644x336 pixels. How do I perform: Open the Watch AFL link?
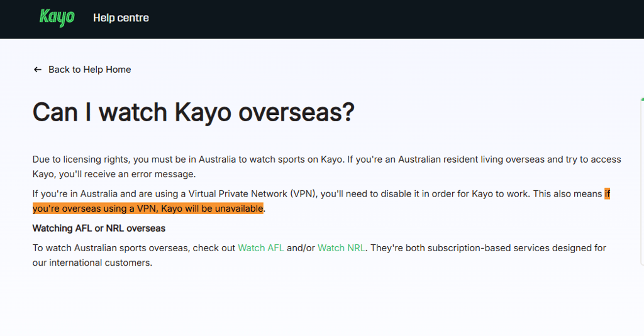[x=261, y=248]
